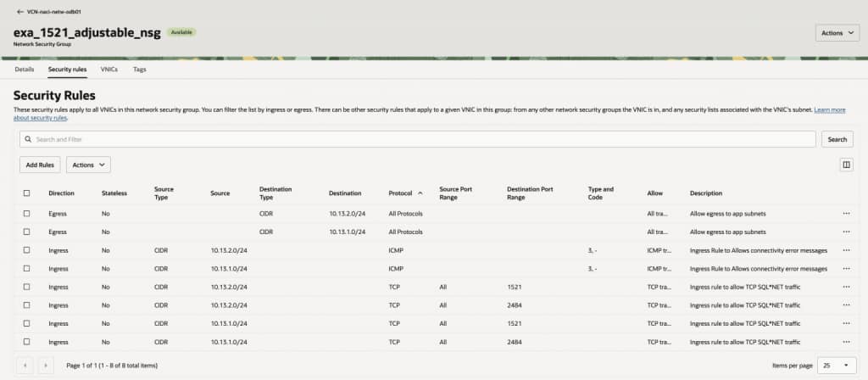Open Items per page dropdown

837,366
